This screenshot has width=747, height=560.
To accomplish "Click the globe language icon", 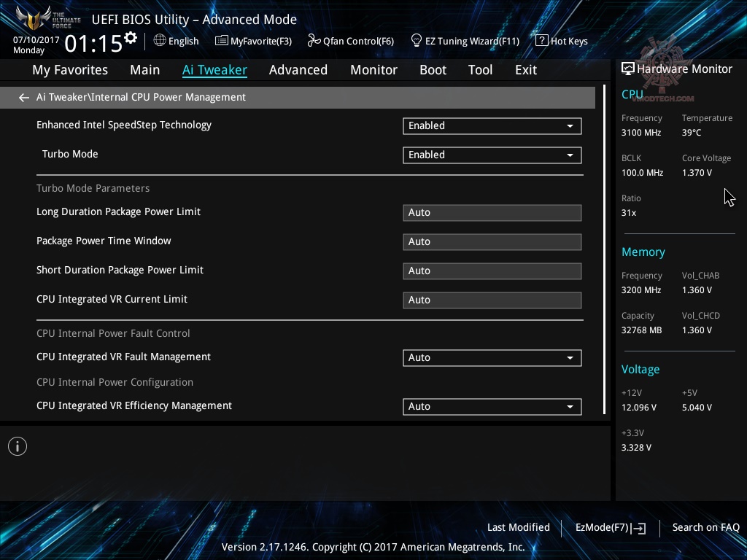I will pyautogui.click(x=160, y=41).
